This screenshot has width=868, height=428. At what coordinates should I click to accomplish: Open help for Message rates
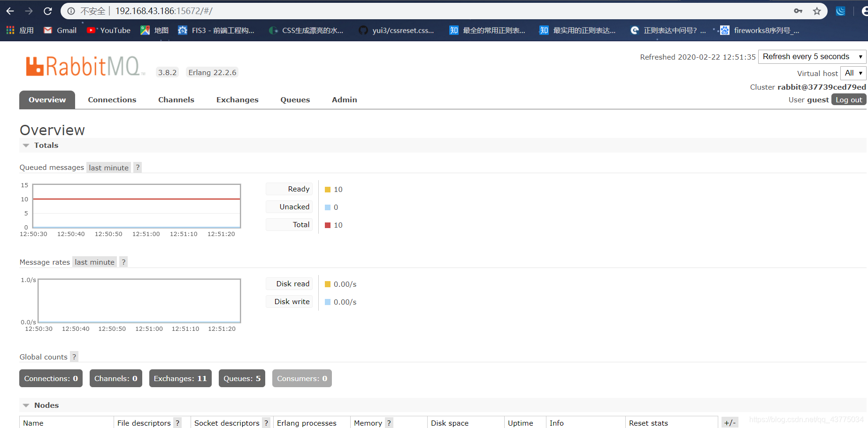[123, 262]
